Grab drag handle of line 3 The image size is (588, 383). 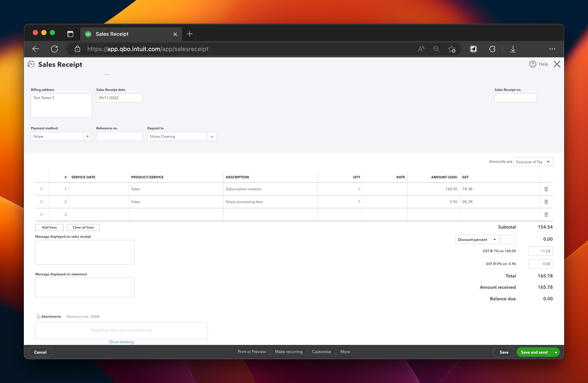coord(42,215)
